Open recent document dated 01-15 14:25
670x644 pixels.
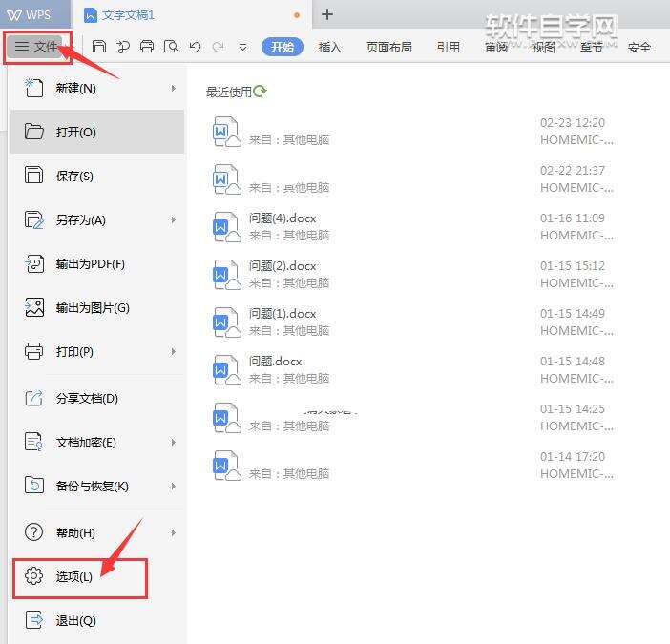pos(412,417)
